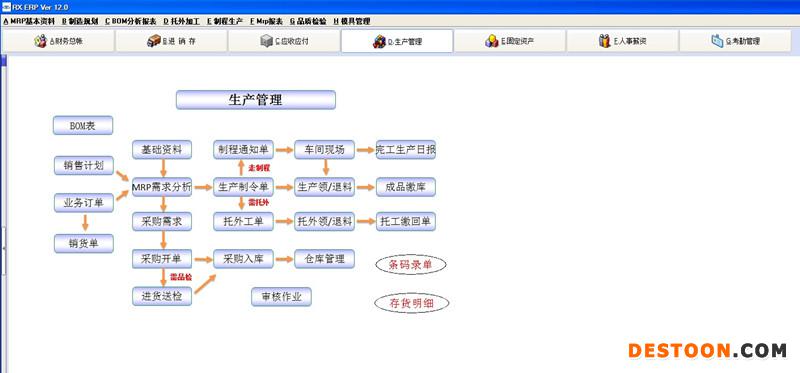Click the BOM表 flowchart button

(83, 126)
